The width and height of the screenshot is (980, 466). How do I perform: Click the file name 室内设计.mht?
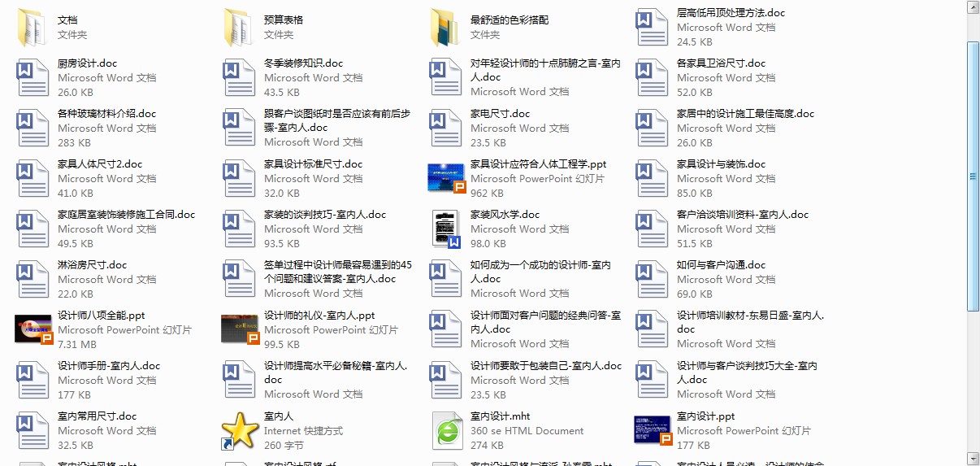(x=500, y=416)
